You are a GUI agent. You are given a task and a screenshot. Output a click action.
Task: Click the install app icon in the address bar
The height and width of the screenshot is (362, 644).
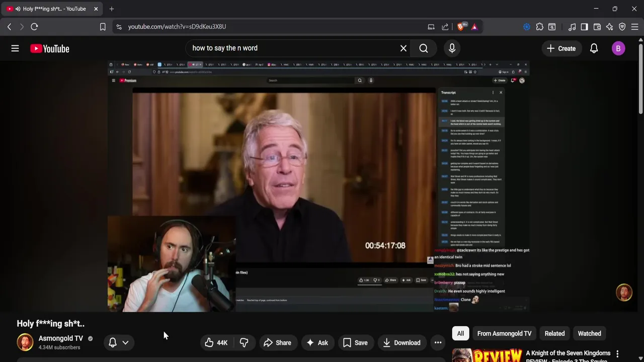[x=431, y=27]
